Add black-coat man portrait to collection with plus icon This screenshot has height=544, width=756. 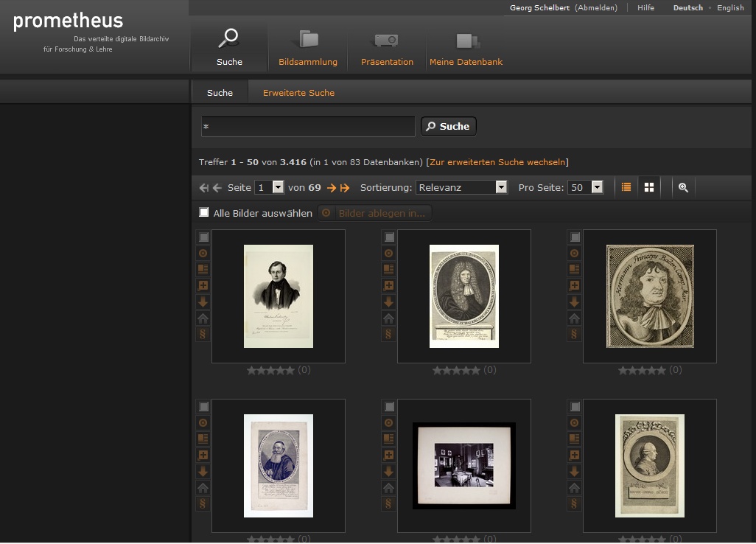pos(203,285)
